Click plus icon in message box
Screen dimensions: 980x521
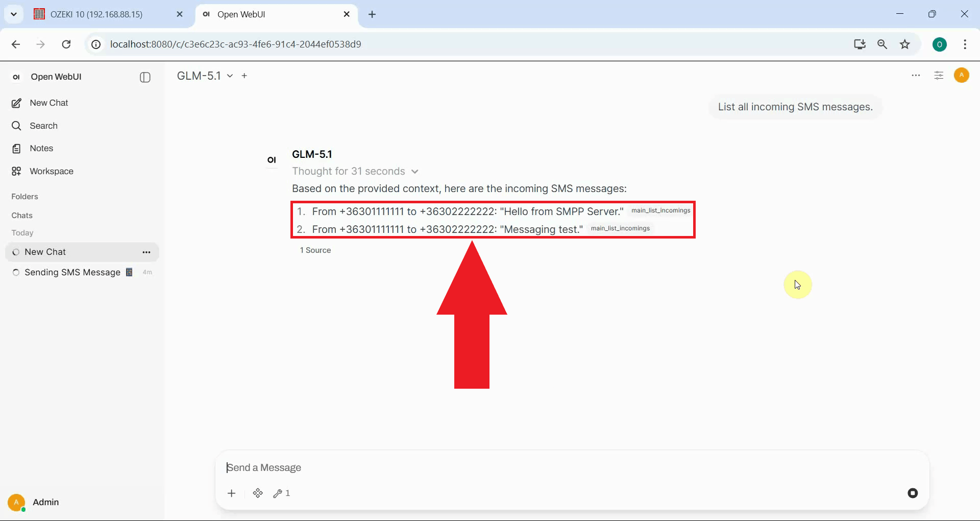(x=232, y=493)
